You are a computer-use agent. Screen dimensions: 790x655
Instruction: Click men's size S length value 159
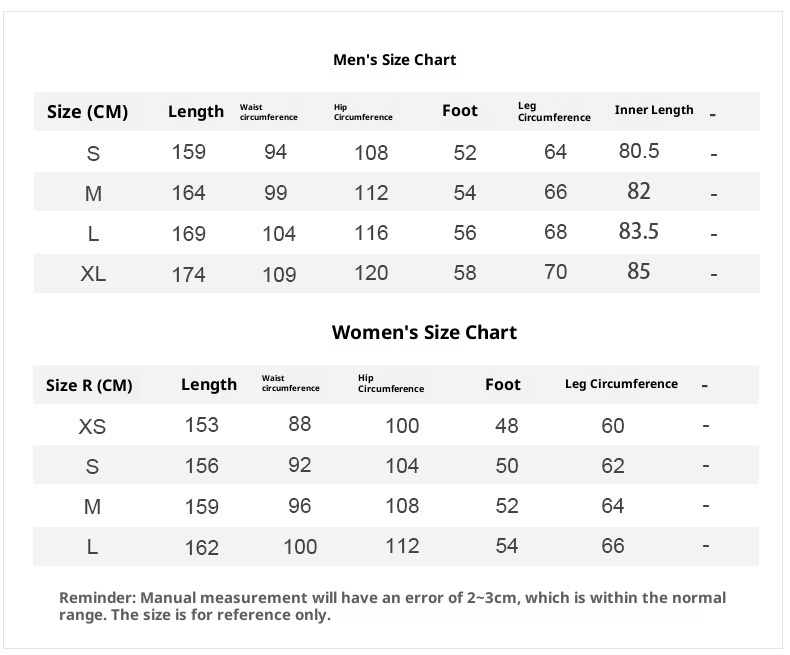[x=188, y=152]
